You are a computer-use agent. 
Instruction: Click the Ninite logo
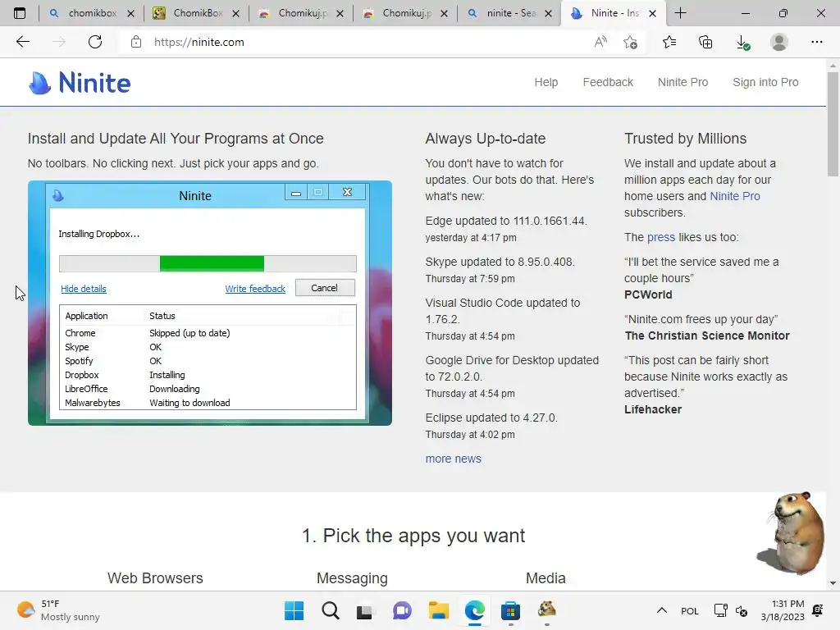(x=80, y=83)
